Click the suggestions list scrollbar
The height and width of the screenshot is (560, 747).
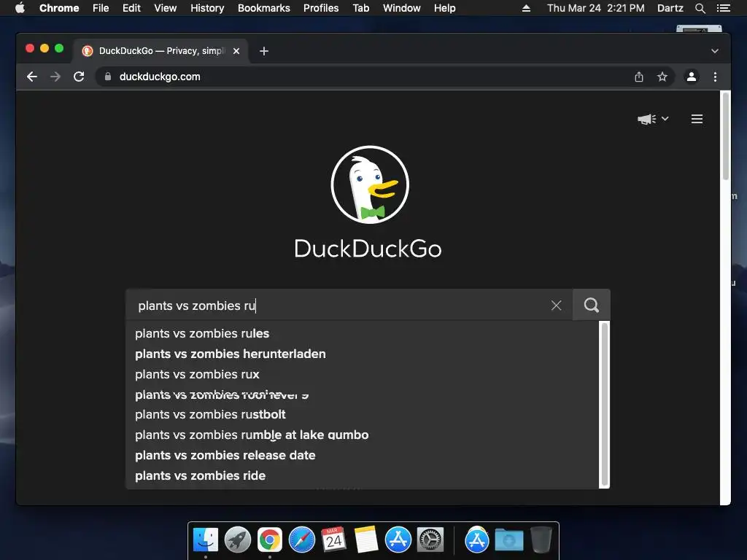coord(605,404)
